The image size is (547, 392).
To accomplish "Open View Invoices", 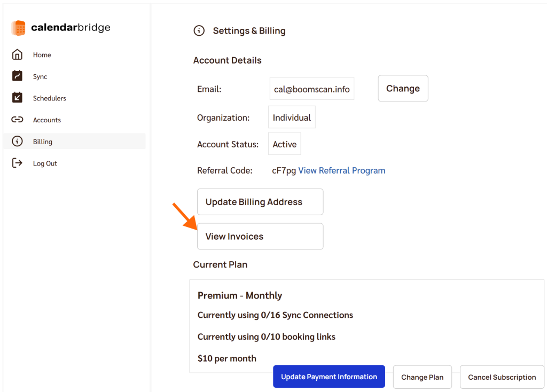I will 260,237.
